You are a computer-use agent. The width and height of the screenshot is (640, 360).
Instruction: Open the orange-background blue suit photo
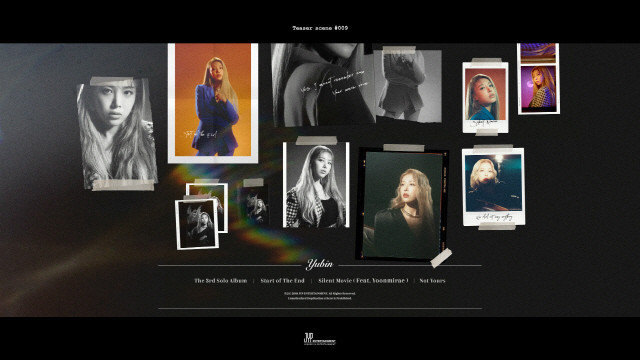click(213, 103)
